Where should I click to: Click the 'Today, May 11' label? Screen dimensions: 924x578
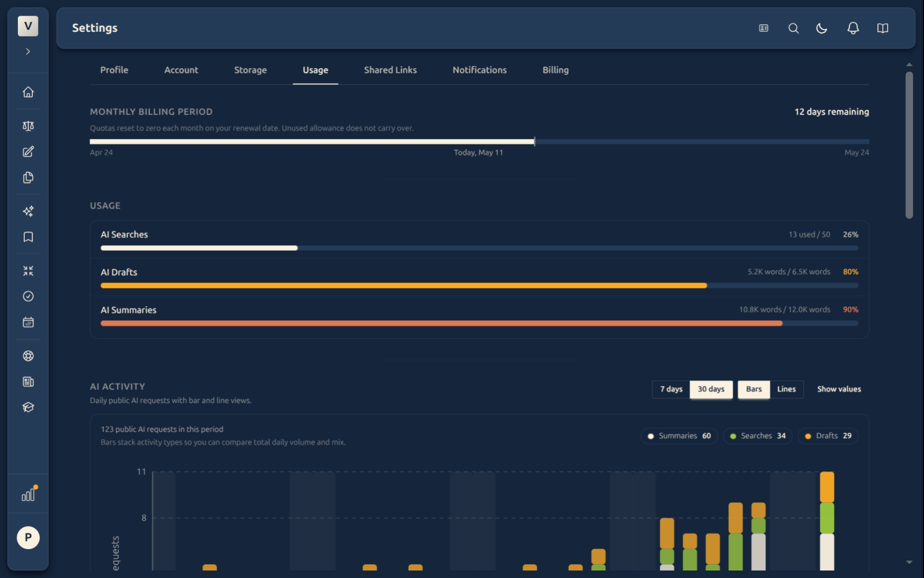(x=478, y=153)
